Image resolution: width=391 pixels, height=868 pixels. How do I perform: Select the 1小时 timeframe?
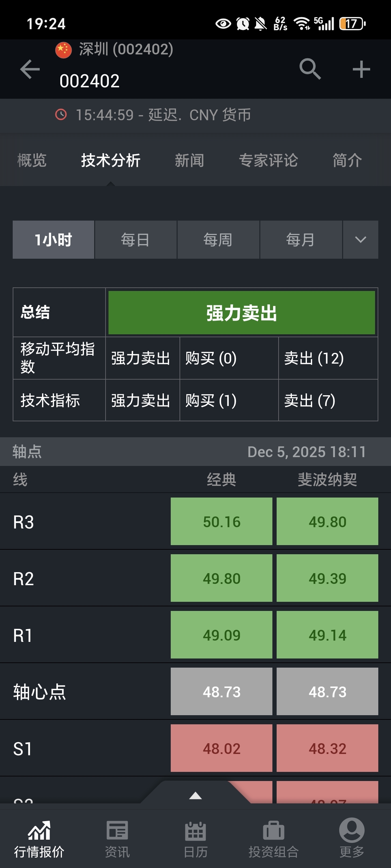53,239
